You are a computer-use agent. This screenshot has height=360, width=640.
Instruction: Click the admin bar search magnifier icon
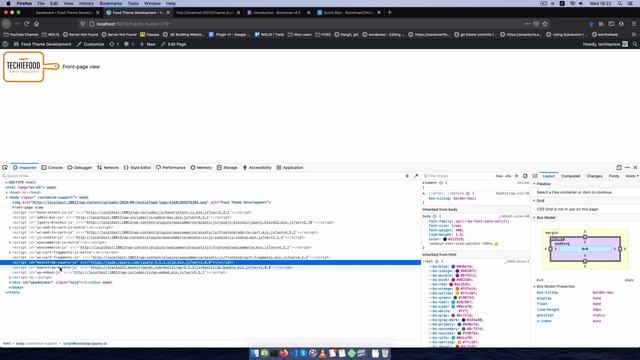tap(635, 44)
